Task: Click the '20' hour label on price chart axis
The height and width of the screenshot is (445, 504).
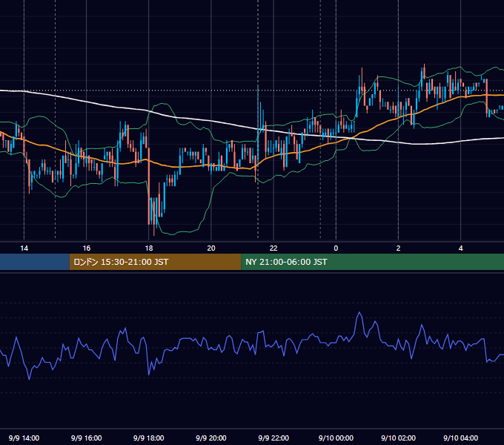Action: point(211,248)
